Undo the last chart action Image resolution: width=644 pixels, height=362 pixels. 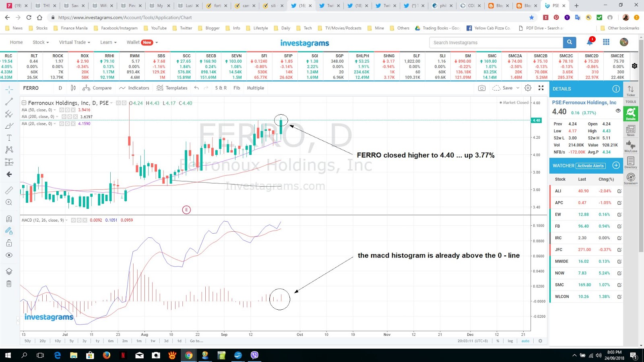196,88
